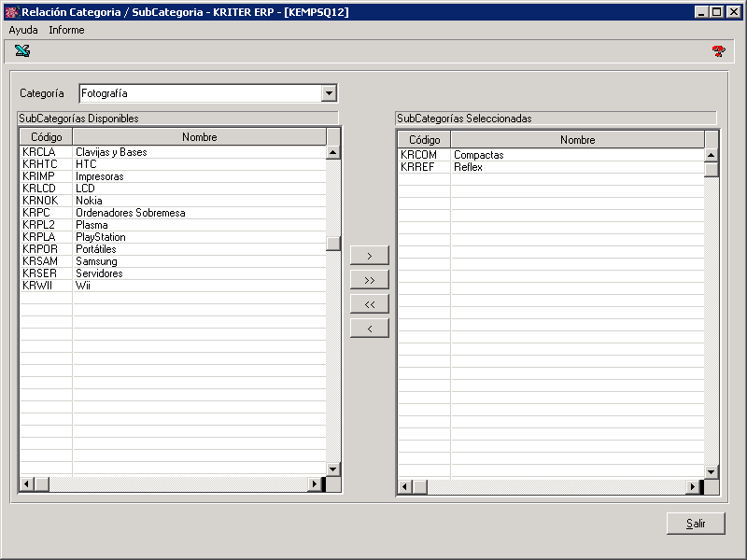747x560 pixels.
Task: Click Disponibles horizontal scroll right arrow
Action: 314,484
